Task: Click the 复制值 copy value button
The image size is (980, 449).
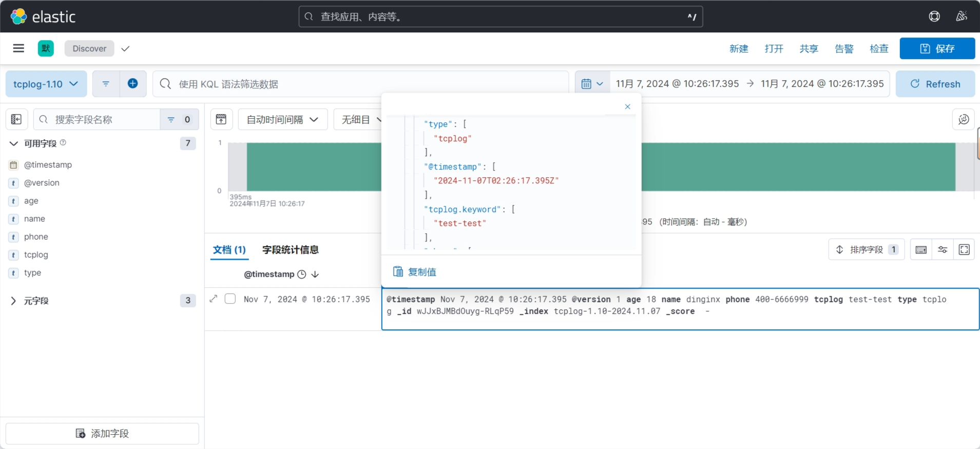Action: [x=415, y=272]
